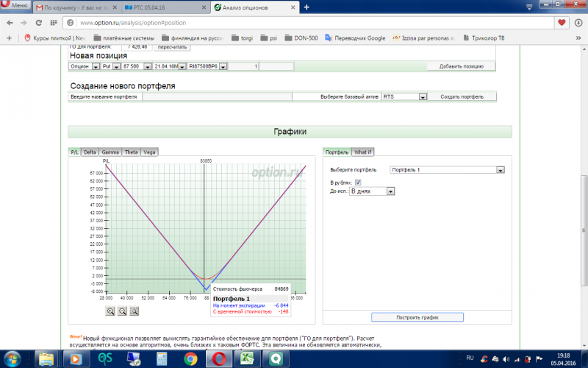This screenshot has width=588, height=368.
Task: Switch to Opera on taskbar
Action: pyautogui.click(x=219, y=359)
